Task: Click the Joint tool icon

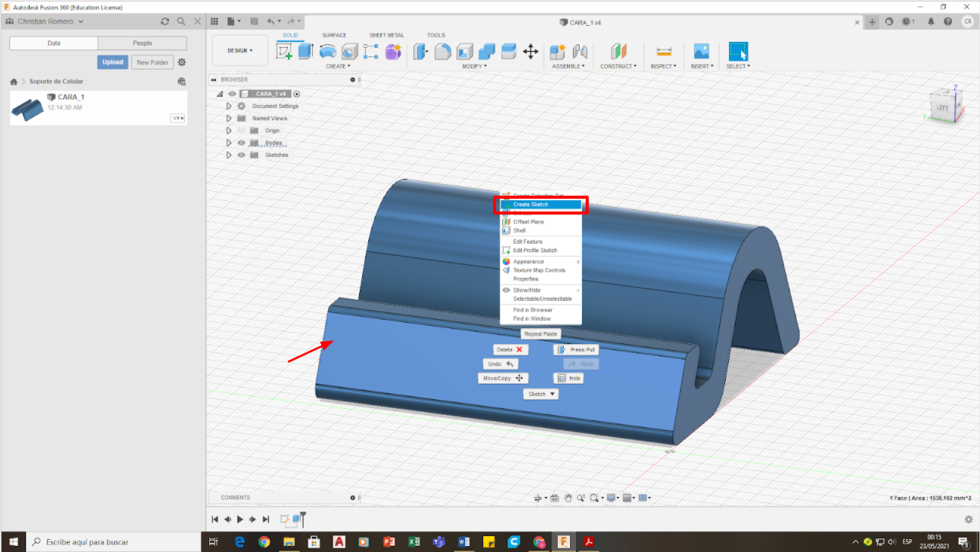Action: tap(580, 51)
